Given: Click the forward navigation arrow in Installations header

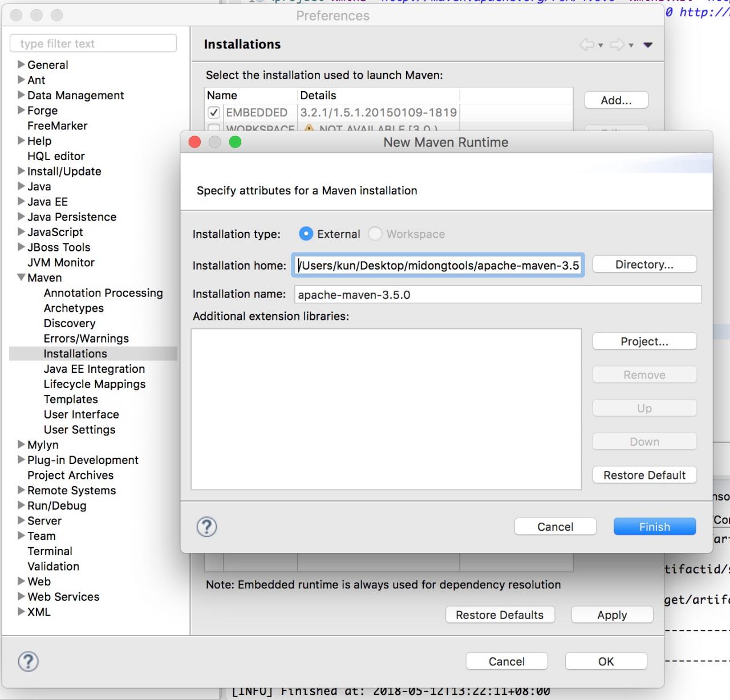Looking at the screenshot, I should click(618, 44).
